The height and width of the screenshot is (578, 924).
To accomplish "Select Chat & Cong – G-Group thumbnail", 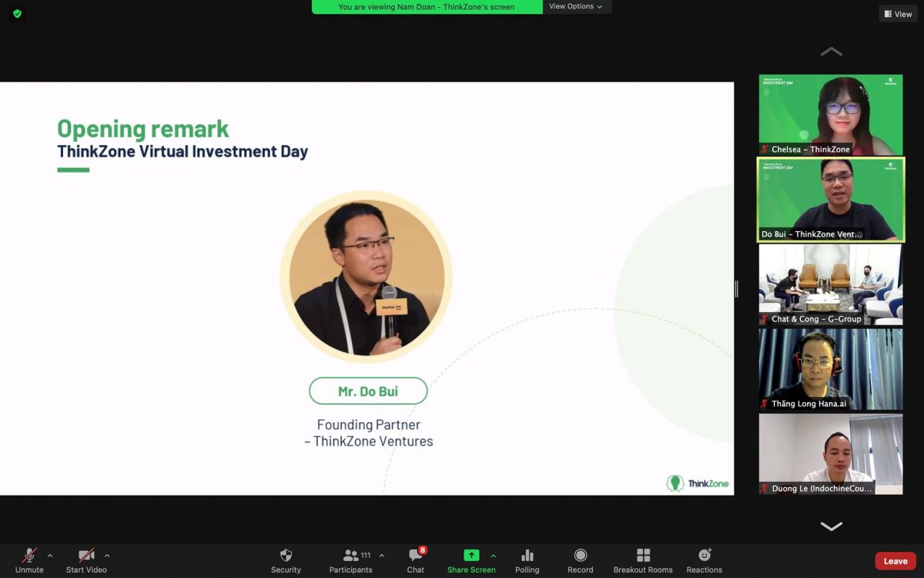I will point(831,284).
